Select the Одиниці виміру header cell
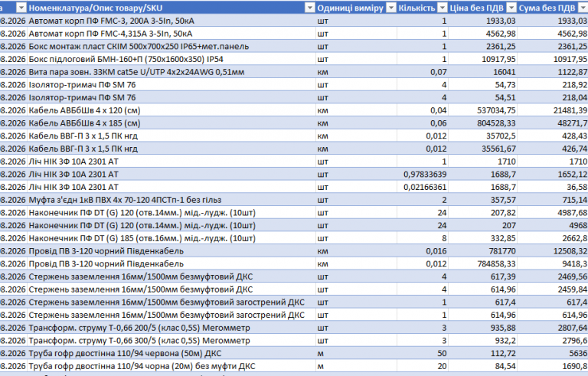This screenshot has height=376, width=588. 356,8
